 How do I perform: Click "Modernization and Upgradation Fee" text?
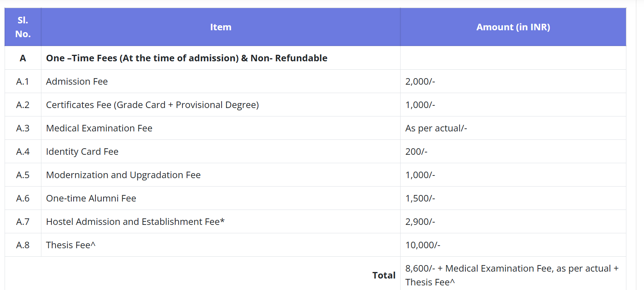click(x=123, y=175)
